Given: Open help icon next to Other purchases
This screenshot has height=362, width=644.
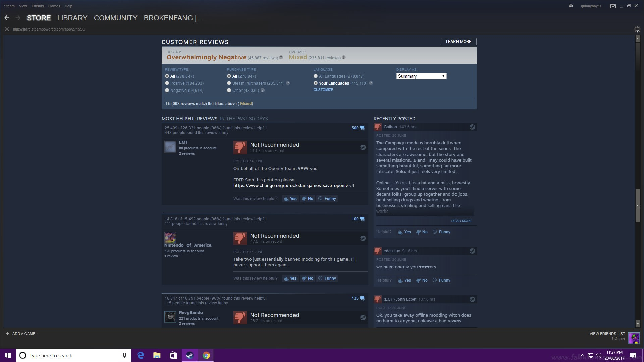Looking at the screenshot, I should 263,90.
